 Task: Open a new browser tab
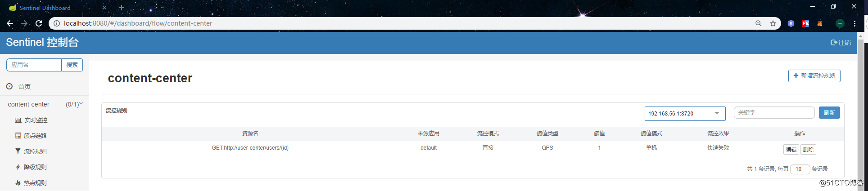pyautogui.click(x=122, y=8)
